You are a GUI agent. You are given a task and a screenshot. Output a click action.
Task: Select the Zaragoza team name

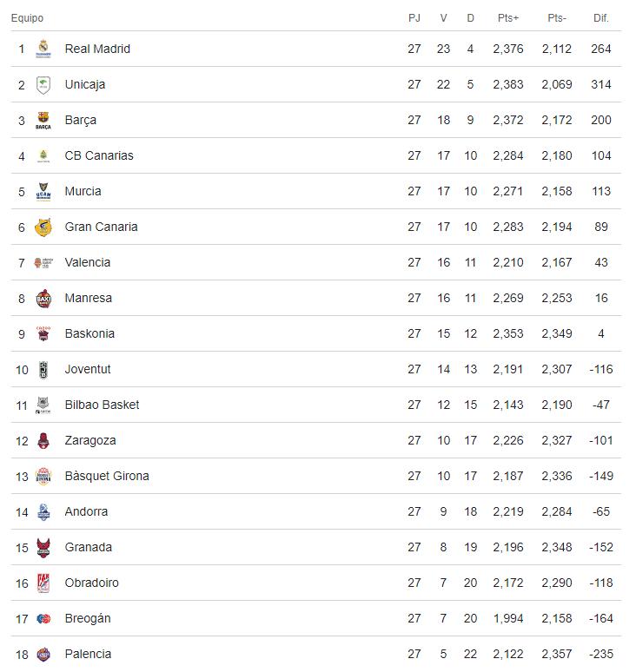89,440
